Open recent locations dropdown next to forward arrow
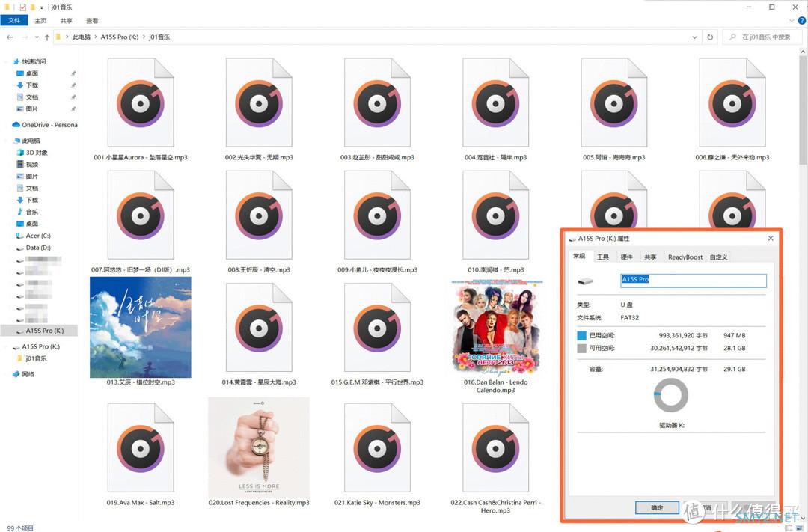Viewport: 808px width, 532px height. pos(37,37)
